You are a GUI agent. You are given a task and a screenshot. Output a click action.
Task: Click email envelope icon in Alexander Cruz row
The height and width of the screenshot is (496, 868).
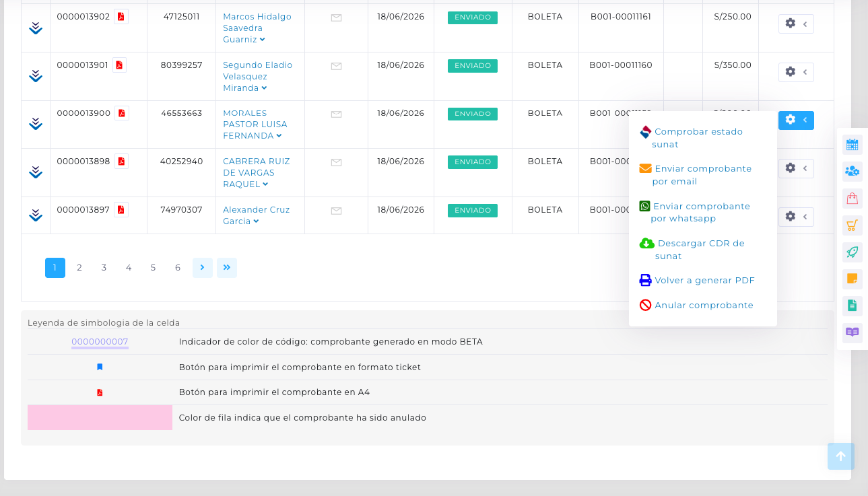(336, 211)
